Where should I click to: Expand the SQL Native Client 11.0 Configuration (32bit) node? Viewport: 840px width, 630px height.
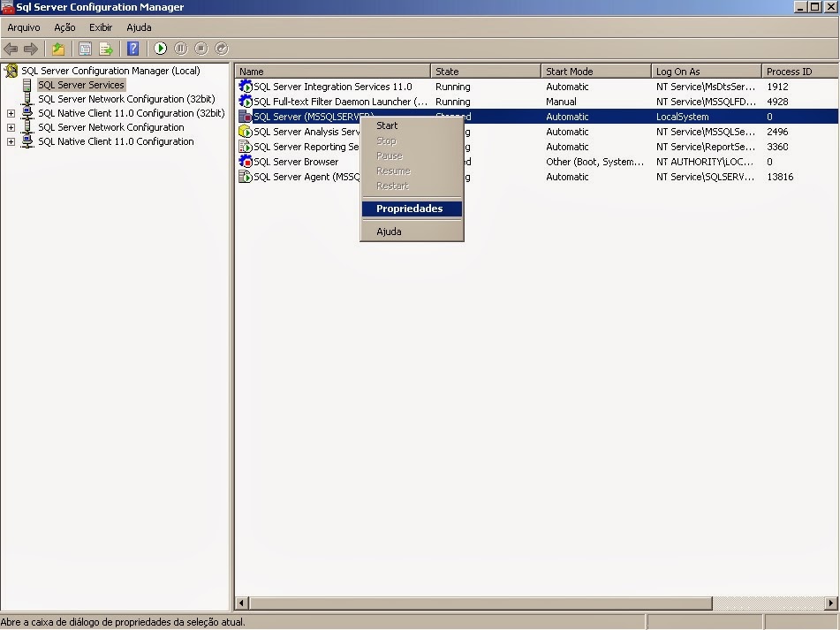[10, 113]
